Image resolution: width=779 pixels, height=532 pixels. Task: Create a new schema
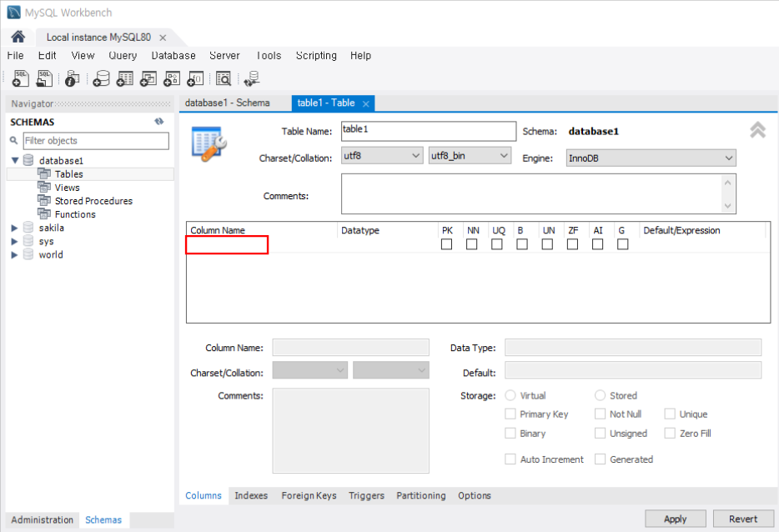(x=102, y=78)
